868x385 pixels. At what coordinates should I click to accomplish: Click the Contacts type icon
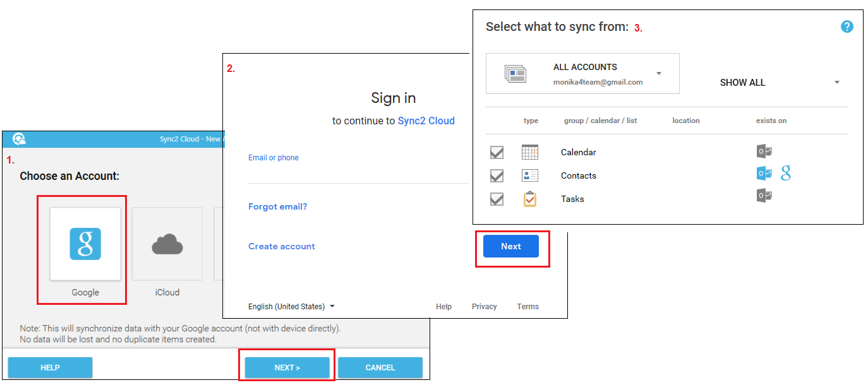pos(530,175)
